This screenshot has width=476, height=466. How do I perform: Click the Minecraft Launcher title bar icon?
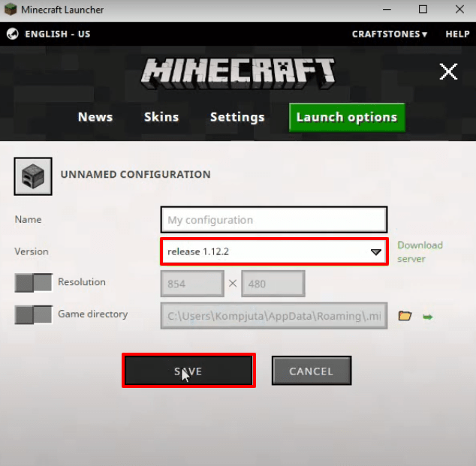11,10
